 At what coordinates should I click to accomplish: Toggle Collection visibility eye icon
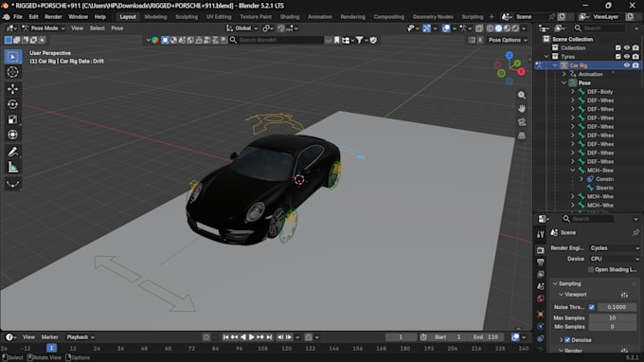coord(627,48)
